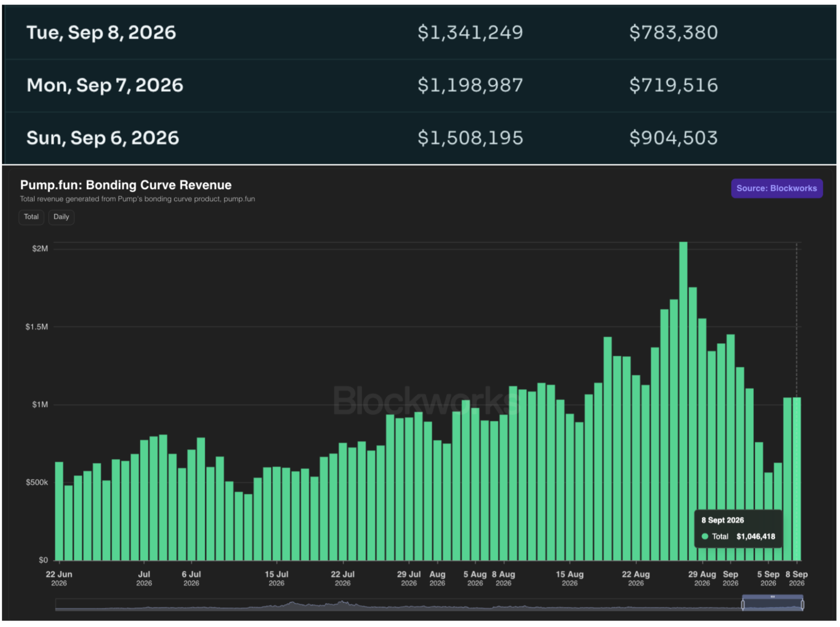
Task: Select the highlighted 8 Sep bar
Action: tap(797, 479)
